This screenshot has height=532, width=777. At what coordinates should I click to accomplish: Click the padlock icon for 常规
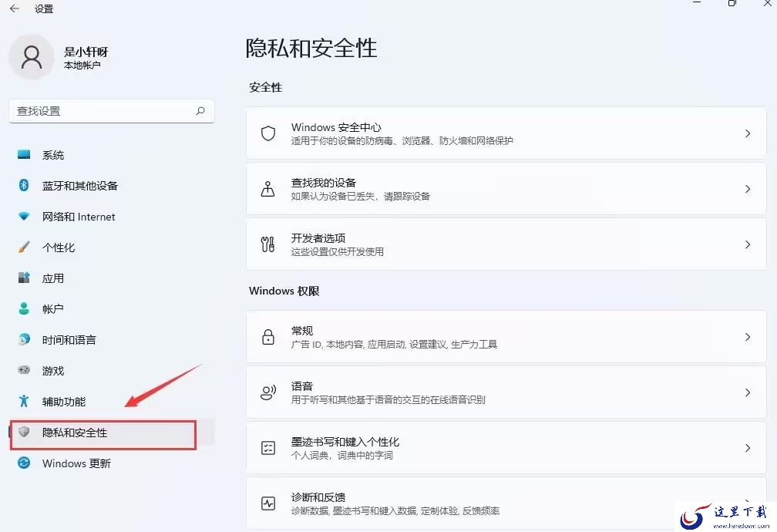pyautogui.click(x=268, y=337)
